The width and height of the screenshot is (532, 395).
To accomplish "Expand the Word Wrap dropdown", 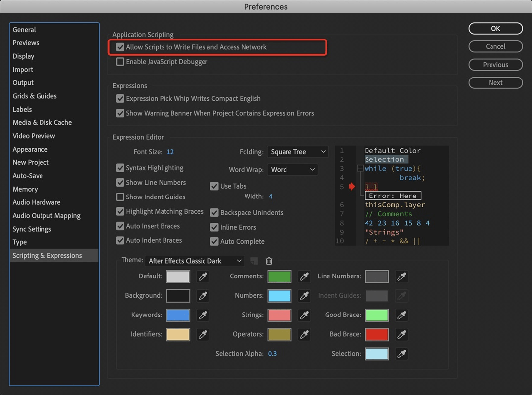I will click(292, 170).
